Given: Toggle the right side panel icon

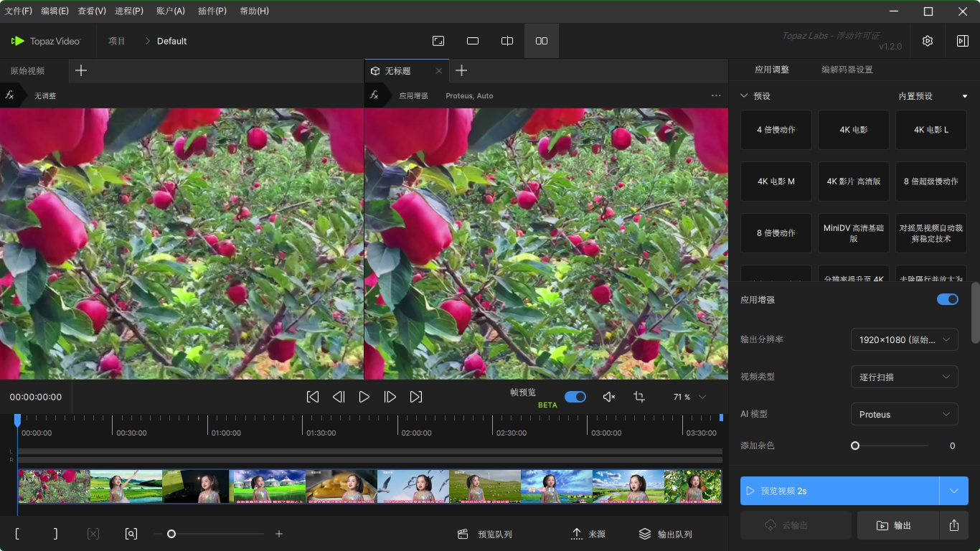Looking at the screenshot, I should pyautogui.click(x=962, y=41).
